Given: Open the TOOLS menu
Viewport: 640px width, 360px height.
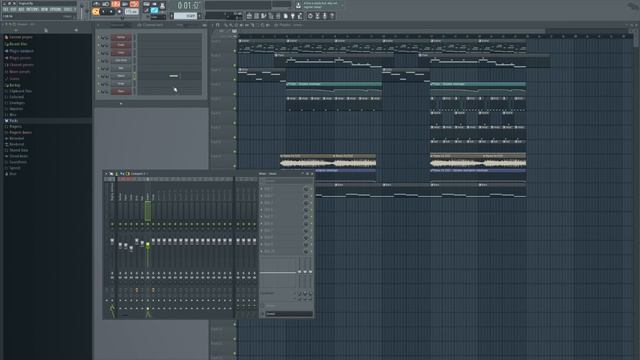Looking at the screenshot, I should click(x=67, y=9).
